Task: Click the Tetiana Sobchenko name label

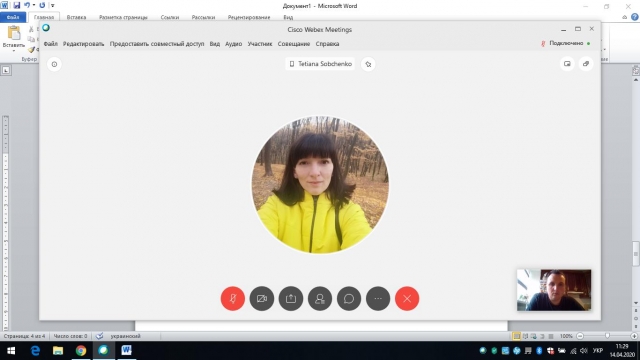Action: coord(320,64)
